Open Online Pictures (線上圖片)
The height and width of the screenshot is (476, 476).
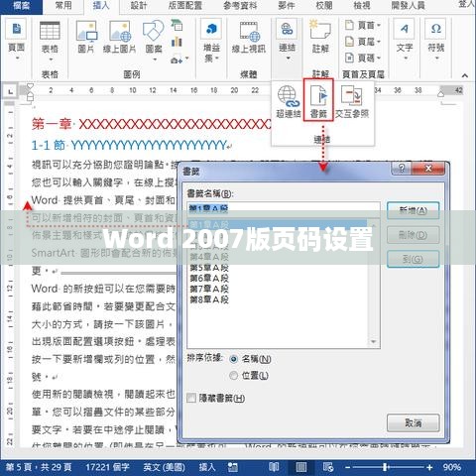[x=120, y=31]
